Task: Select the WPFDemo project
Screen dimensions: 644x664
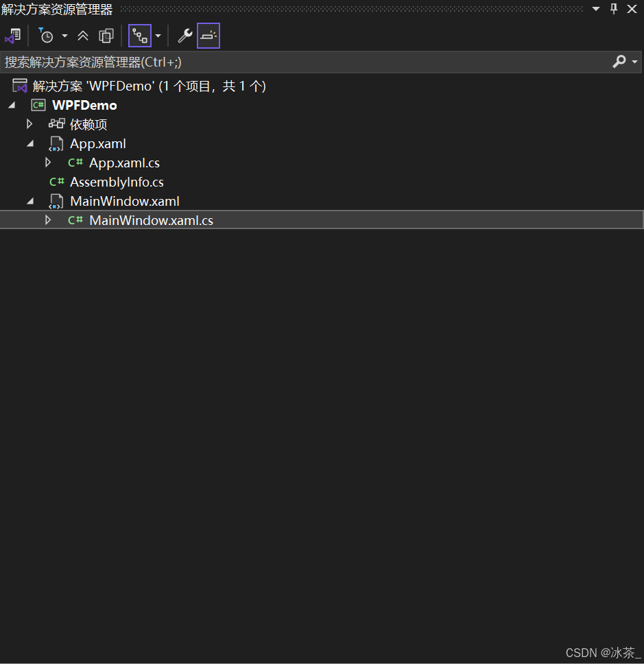Action: tap(84, 105)
